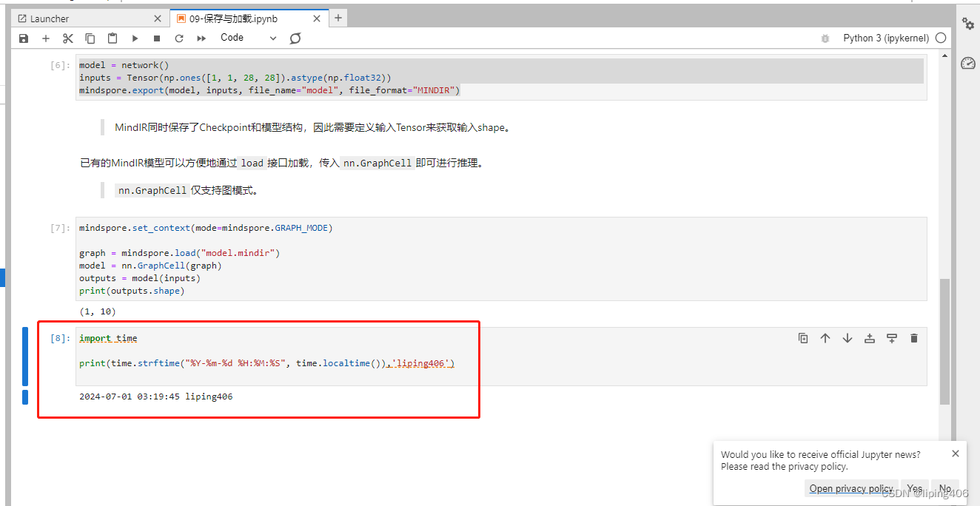Restart kernel and run all cells
Viewport: 980px width, 506px height.
click(201, 38)
